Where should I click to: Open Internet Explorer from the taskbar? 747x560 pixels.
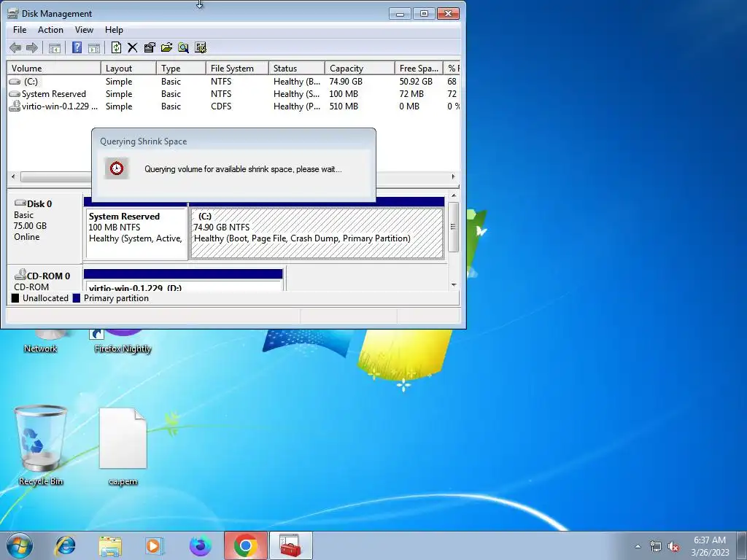point(65,545)
